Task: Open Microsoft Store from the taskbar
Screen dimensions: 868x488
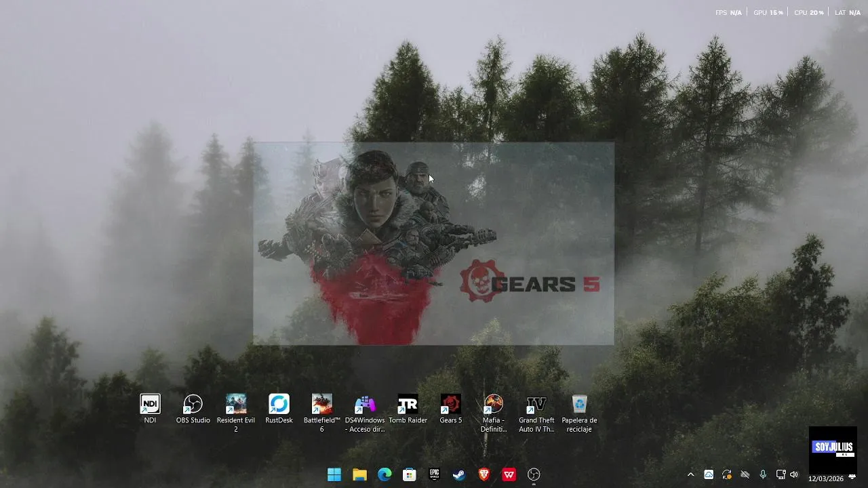Action: click(x=410, y=474)
